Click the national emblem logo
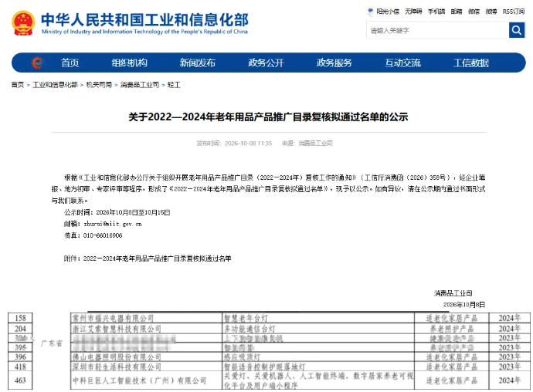Screen dimensions: 533x392 23,23
